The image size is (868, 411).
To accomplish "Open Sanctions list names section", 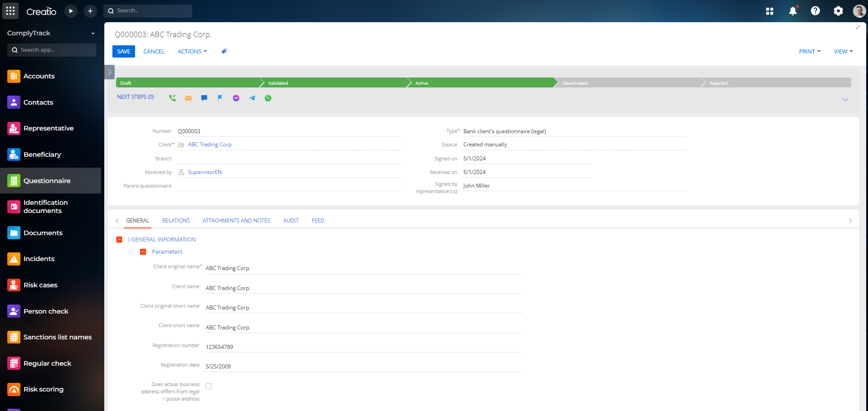I will pyautogui.click(x=51, y=337).
